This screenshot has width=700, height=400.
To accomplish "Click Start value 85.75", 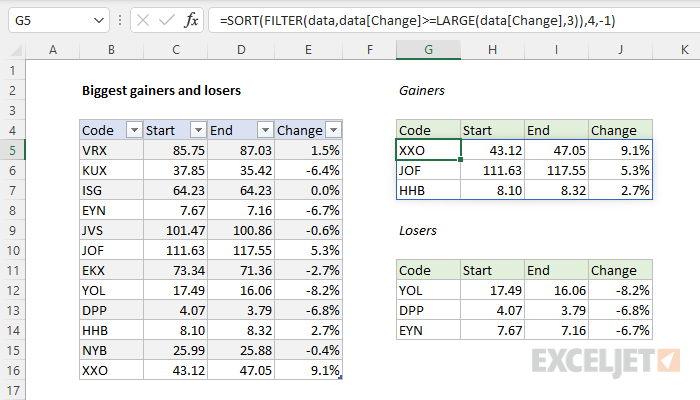I will click(175, 150).
